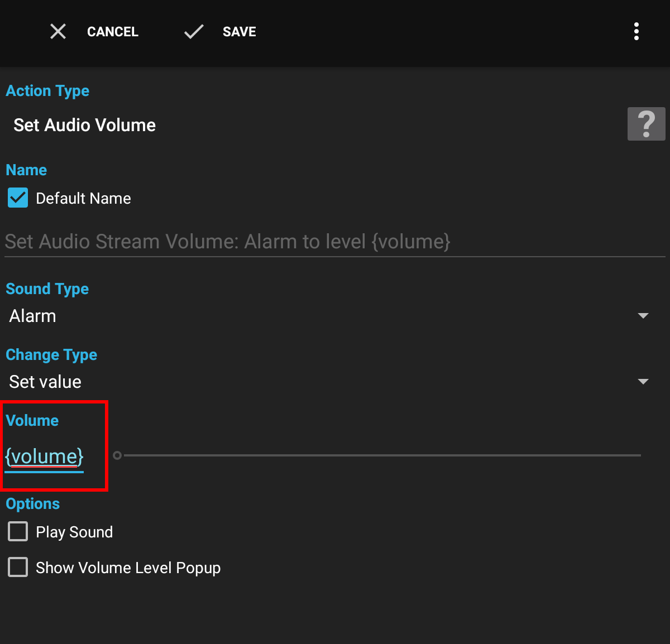Click the Change Type section label

(x=51, y=354)
